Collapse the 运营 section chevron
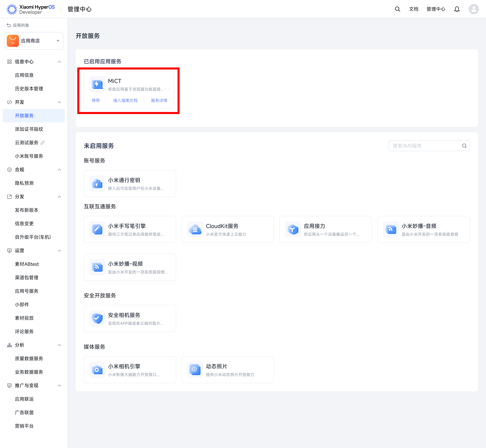The image size is (486, 448). (x=59, y=251)
